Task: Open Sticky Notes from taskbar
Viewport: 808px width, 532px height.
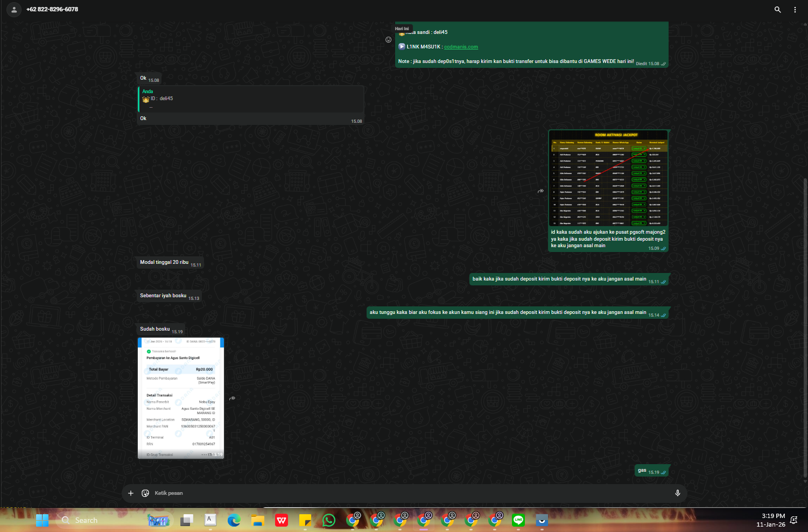Action: tap(305, 520)
